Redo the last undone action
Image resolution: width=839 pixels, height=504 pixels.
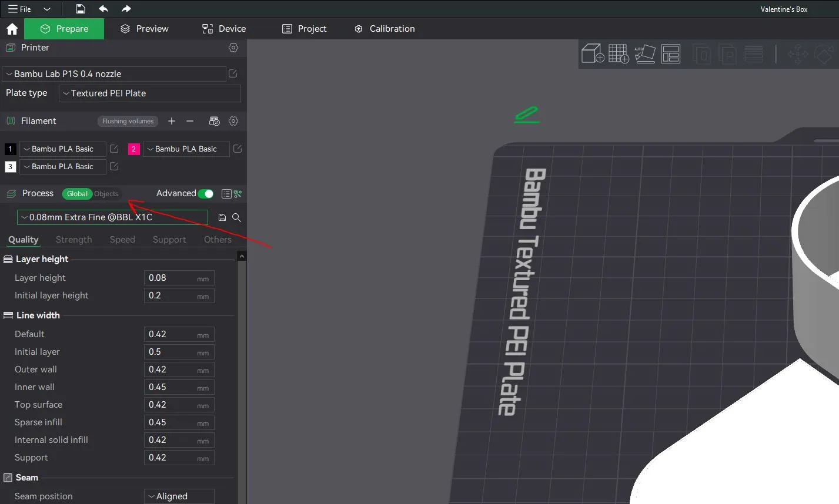(126, 9)
